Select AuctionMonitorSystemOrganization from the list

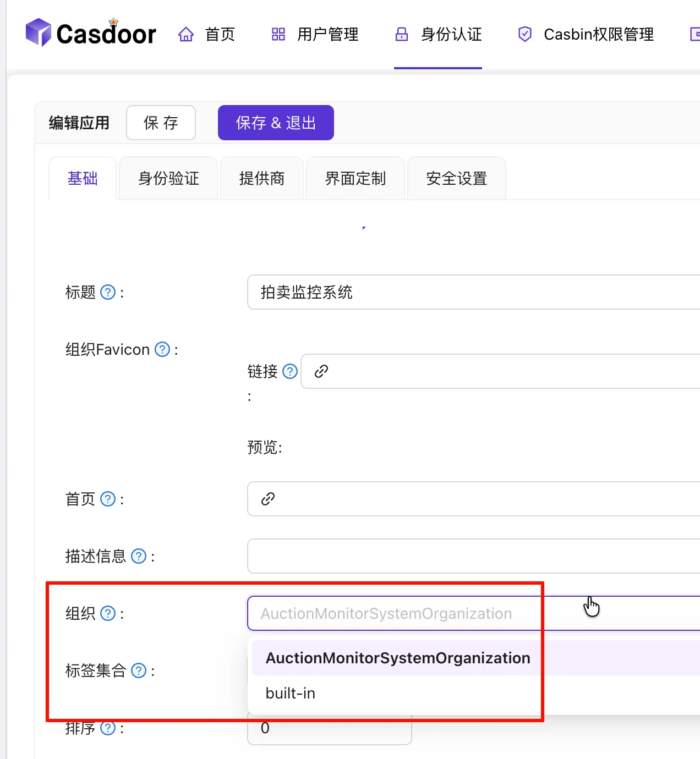point(397,658)
